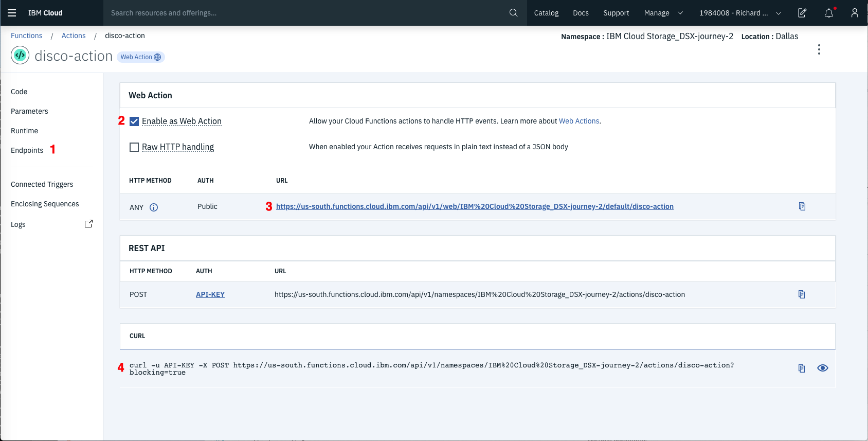
Task: Open the user profile icon
Action: click(x=855, y=13)
